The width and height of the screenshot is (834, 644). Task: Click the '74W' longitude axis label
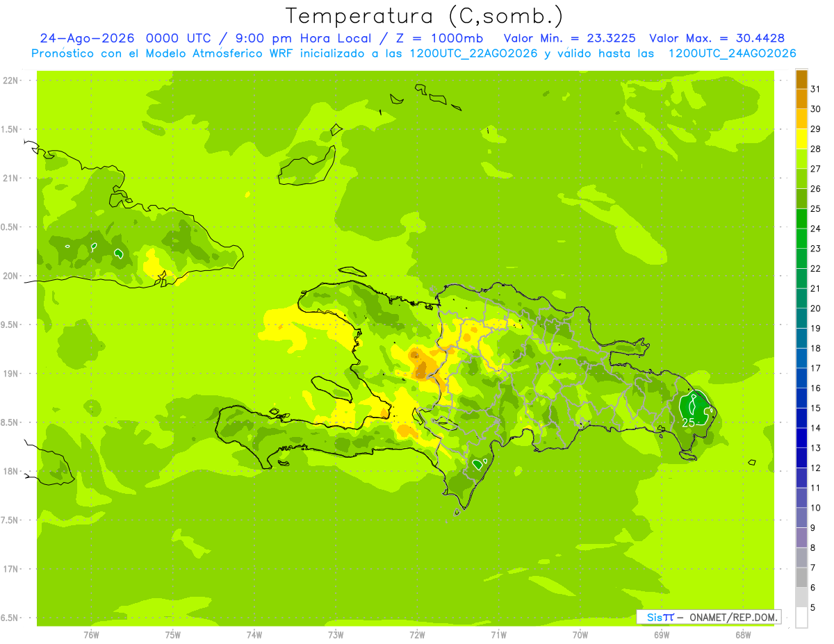(x=254, y=635)
